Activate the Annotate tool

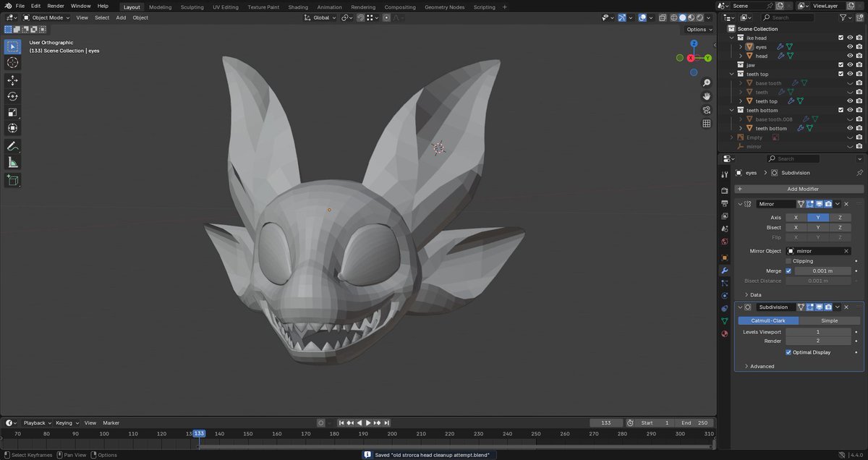tap(12, 145)
